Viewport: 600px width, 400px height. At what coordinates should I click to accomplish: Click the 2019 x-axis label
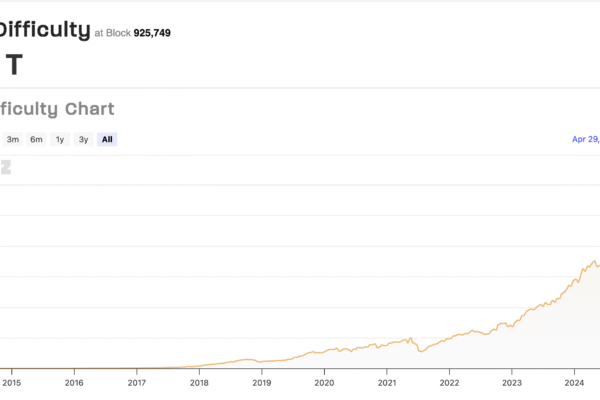click(x=261, y=381)
